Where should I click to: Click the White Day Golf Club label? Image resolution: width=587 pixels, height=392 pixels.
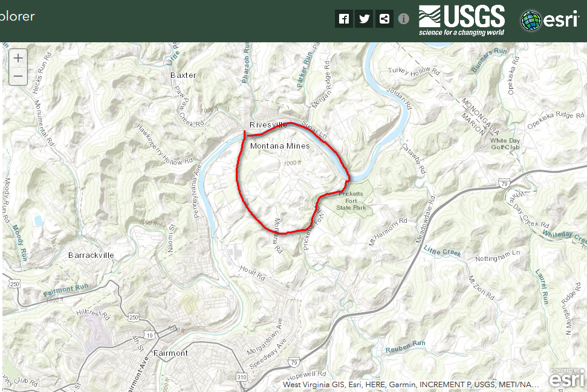coord(505,144)
